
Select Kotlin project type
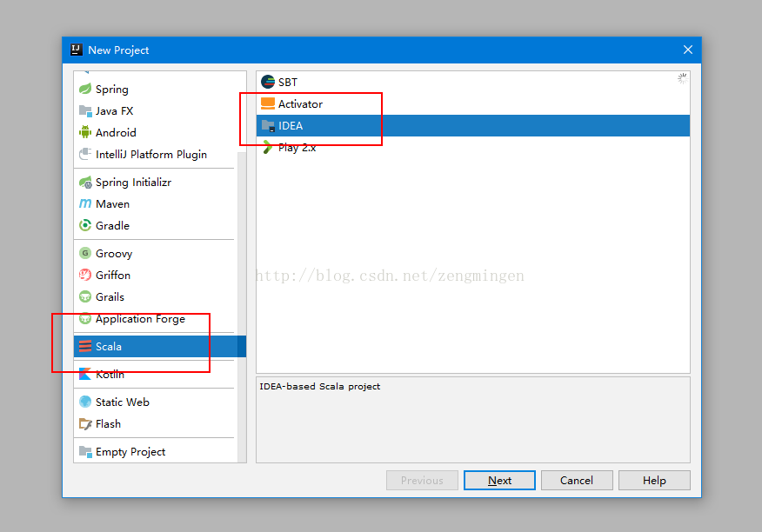[156, 374]
